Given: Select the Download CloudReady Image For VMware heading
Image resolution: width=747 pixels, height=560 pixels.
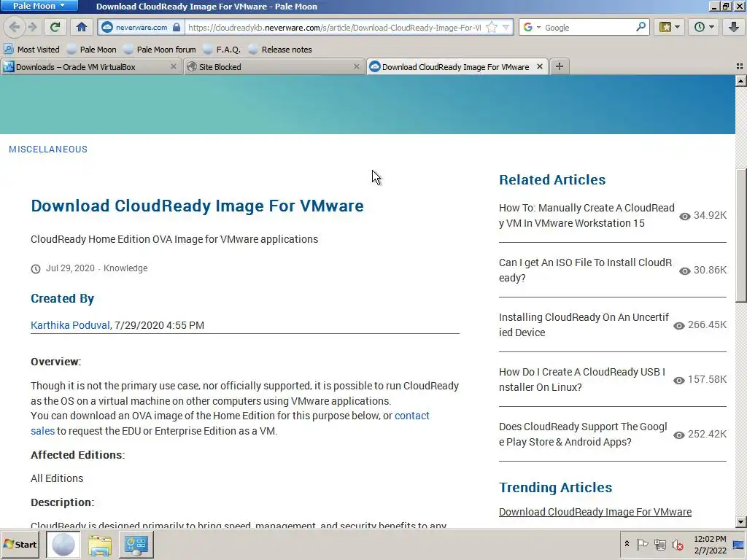Looking at the screenshot, I should coord(197,206).
